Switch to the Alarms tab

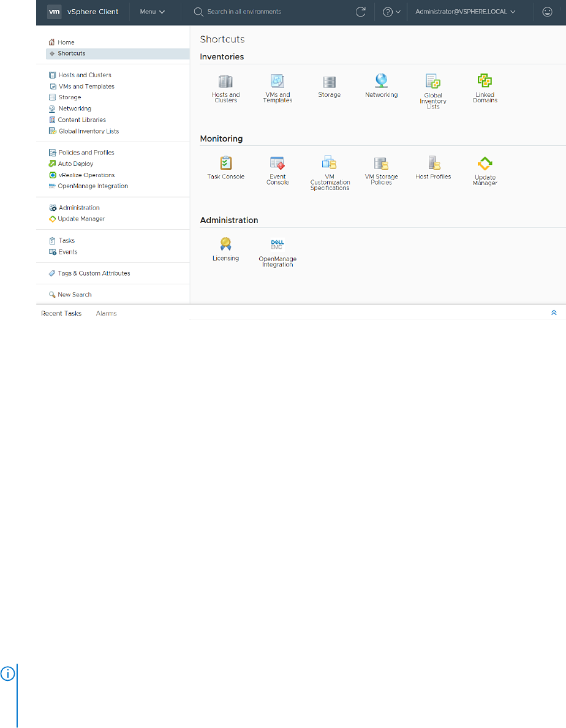106,313
